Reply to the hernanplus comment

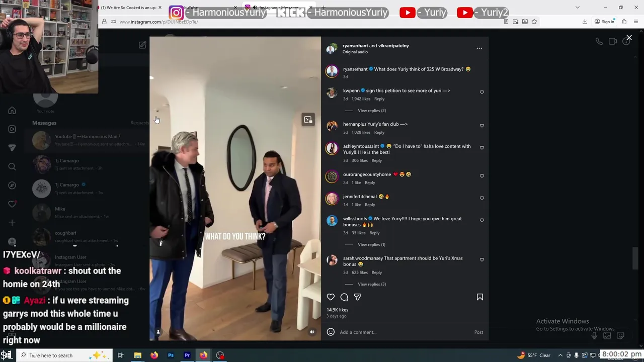[379, 132]
